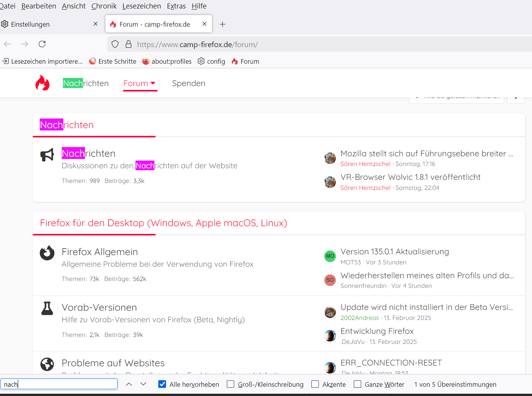Open the Forum bookmark in bookmarks bar
The width and height of the screenshot is (532, 396).
coord(245,61)
